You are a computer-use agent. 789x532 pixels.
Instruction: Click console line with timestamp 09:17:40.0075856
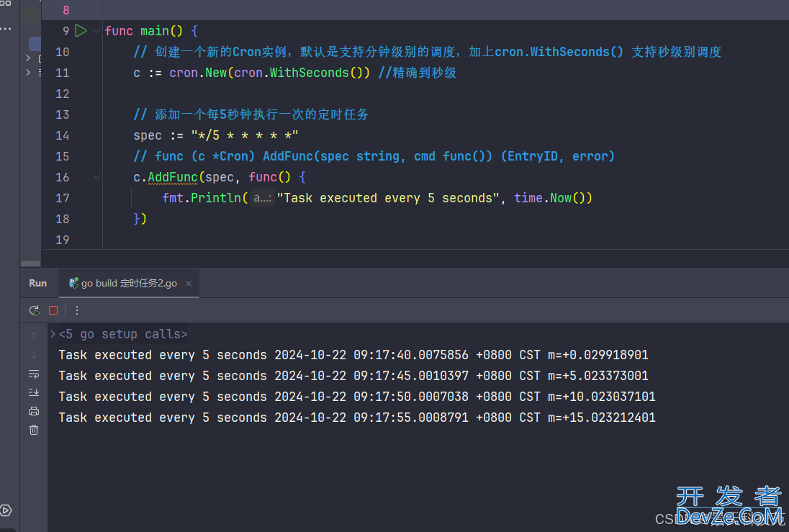click(353, 355)
